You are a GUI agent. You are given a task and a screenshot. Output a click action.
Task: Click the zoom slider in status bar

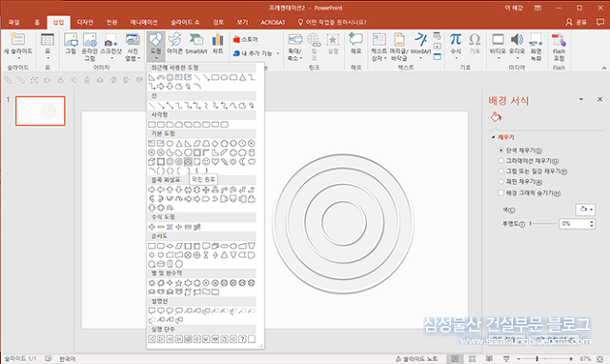point(544,358)
